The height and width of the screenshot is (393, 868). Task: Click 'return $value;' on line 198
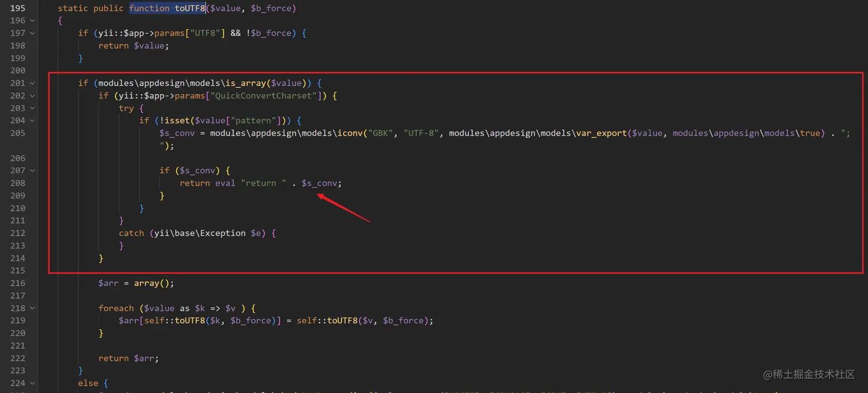coord(134,46)
